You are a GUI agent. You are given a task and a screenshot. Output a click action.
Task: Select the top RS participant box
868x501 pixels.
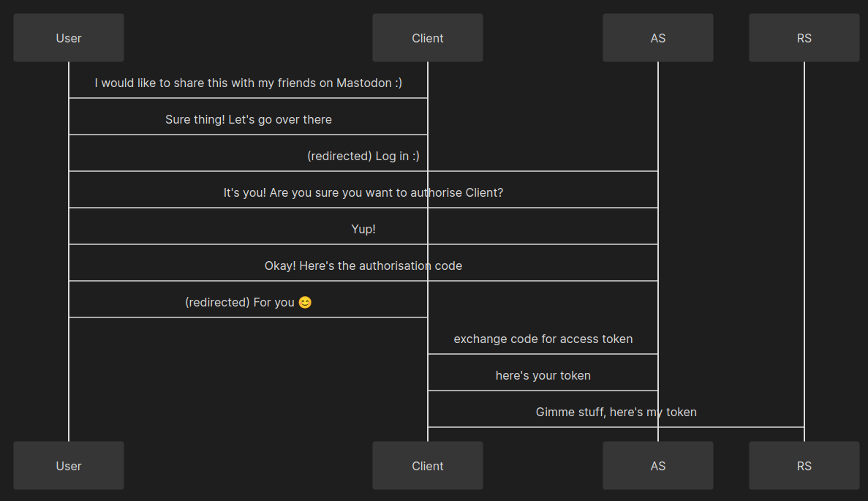(804, 38)
